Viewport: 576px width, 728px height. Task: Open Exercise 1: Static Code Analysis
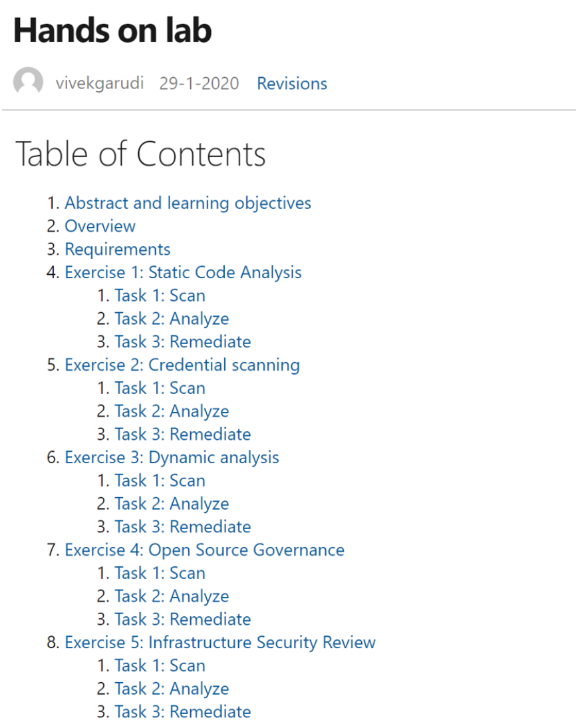184,273
